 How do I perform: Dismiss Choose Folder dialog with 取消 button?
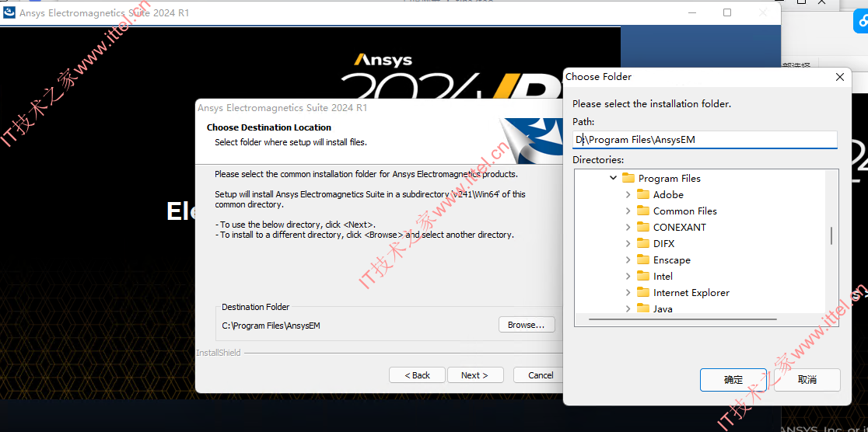tap(807, 380)
